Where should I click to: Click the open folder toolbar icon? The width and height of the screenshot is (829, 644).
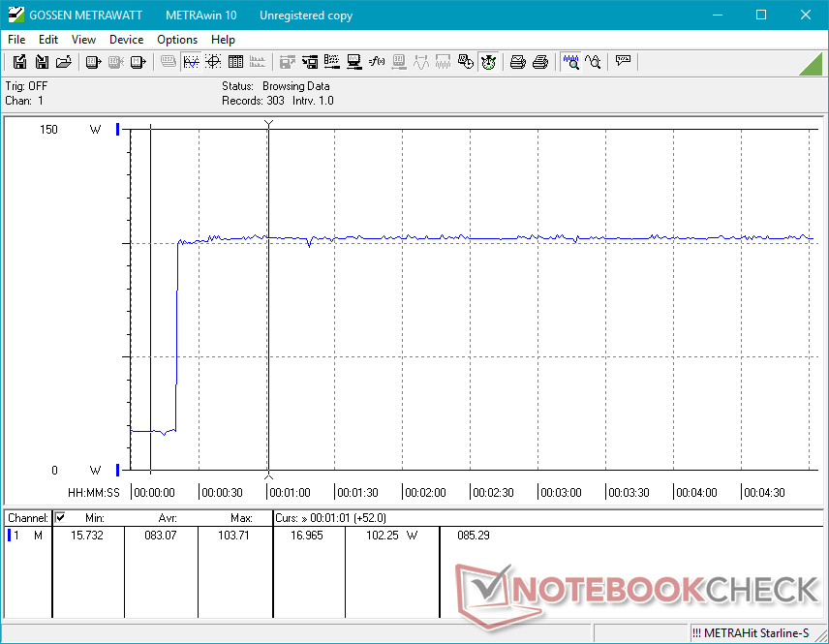coord(64,62)
